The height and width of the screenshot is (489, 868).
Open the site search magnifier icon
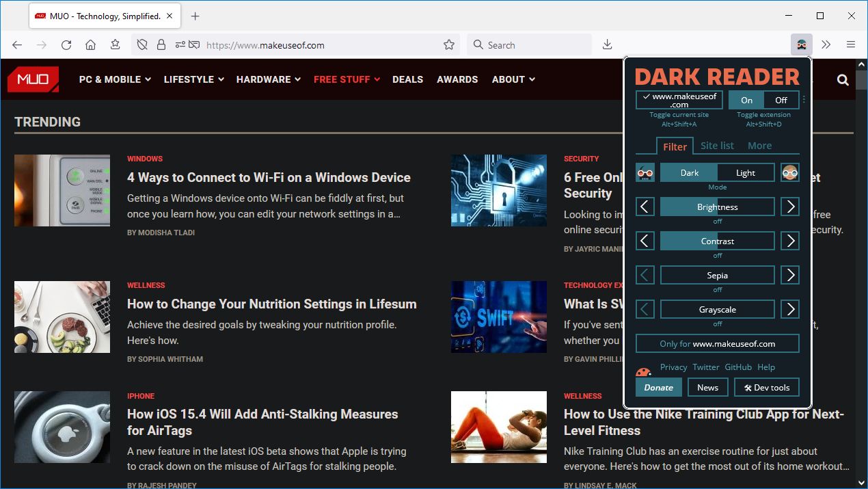tap(843, 79)
